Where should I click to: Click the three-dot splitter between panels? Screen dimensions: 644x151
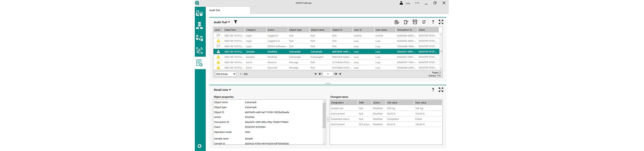[328, 83]
